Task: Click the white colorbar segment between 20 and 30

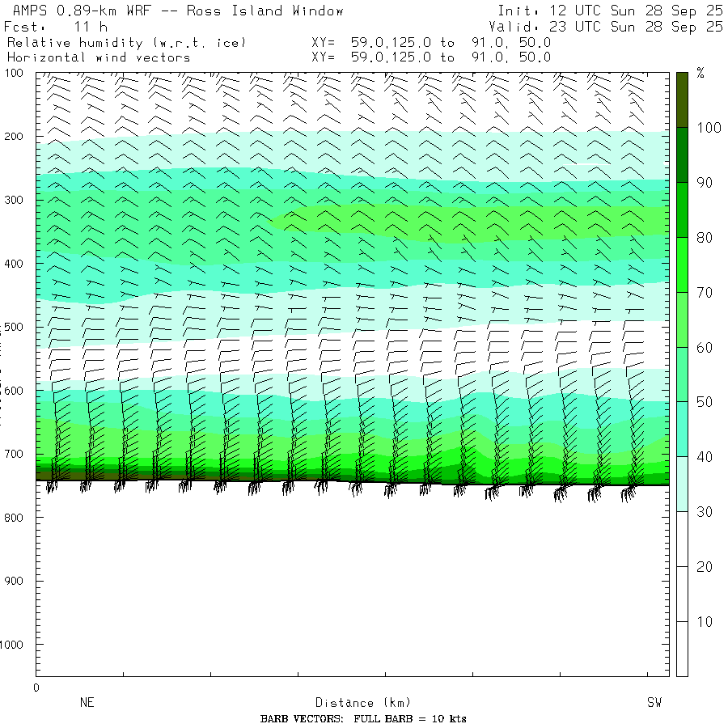Action: (682, 539)
